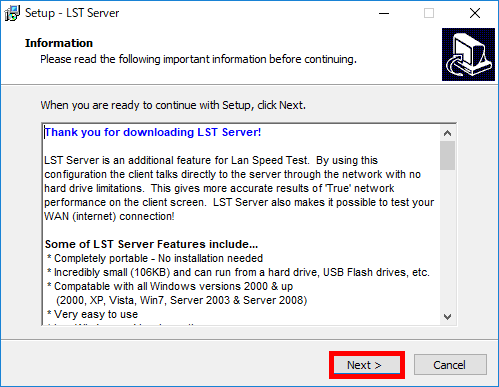Screen dimensions: 499x387
Task: Click the 'Setup - LST Server' title text
Action: click(x=72, y=13)
